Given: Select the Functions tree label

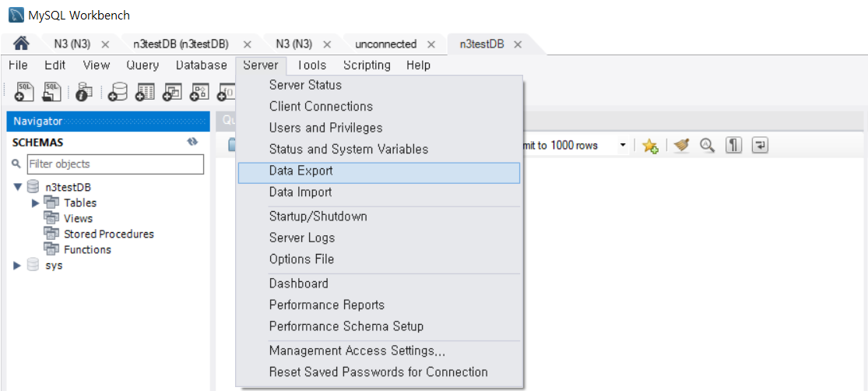Looking at the screenshot, I should click(87, 250).
